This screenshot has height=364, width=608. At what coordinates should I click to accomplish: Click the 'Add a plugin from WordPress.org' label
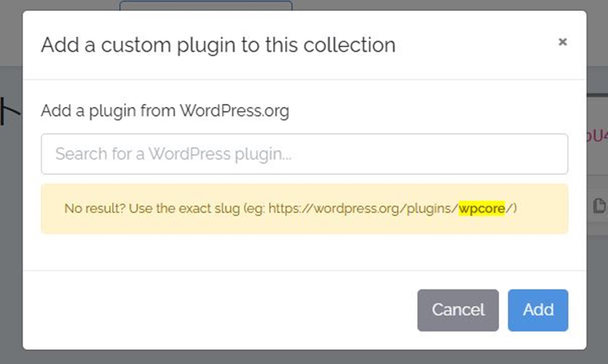[165, 111]
